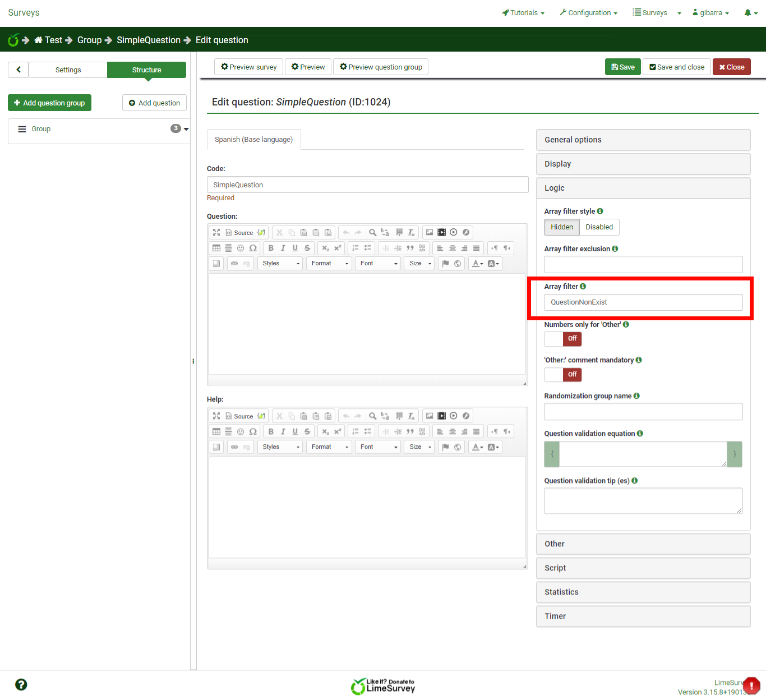Maximize the Question editor
The height and width of the screenshot is (700, 766).
tap(216, 232)
